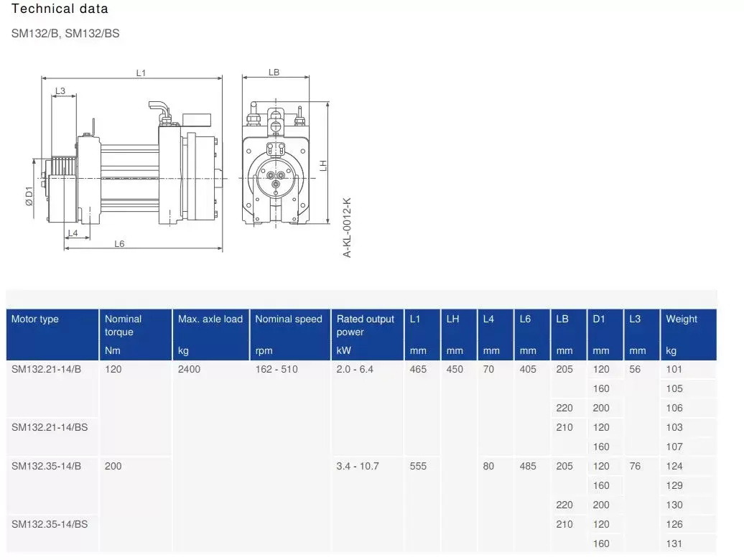The image size is (744, 560).
Task: Click the side-view motor drawing with L1 dimension
Action: tap(128, 162)
